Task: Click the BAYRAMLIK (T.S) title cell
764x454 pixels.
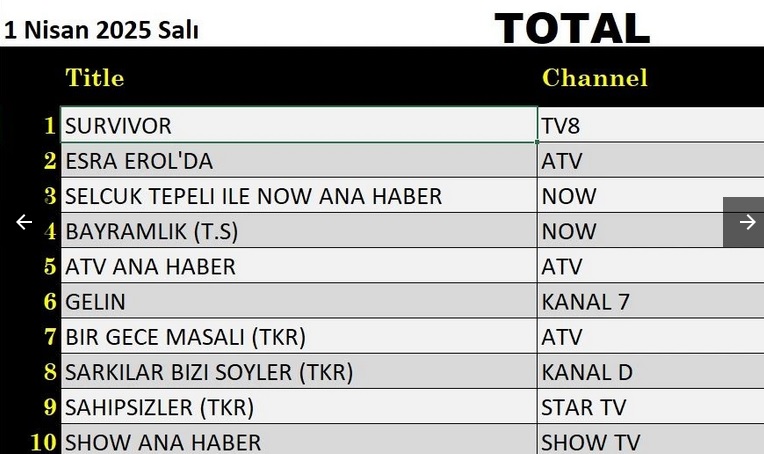Action: [x=299, y=230]
